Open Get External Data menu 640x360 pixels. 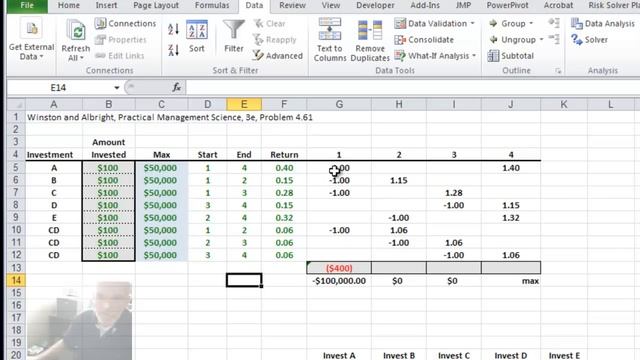pos(31,40)
